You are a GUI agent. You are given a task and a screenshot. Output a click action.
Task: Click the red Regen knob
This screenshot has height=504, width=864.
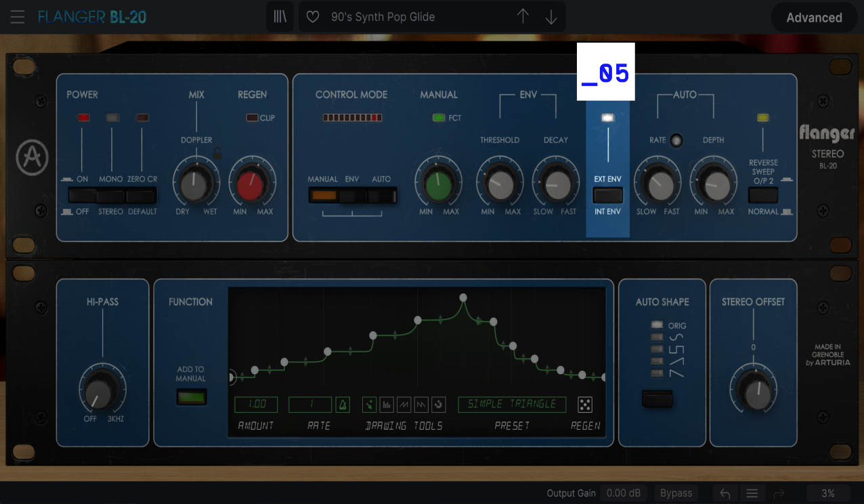252,182
